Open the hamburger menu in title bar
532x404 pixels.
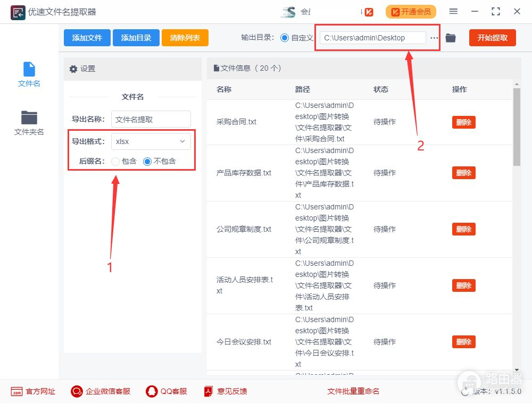pos(453,12)
